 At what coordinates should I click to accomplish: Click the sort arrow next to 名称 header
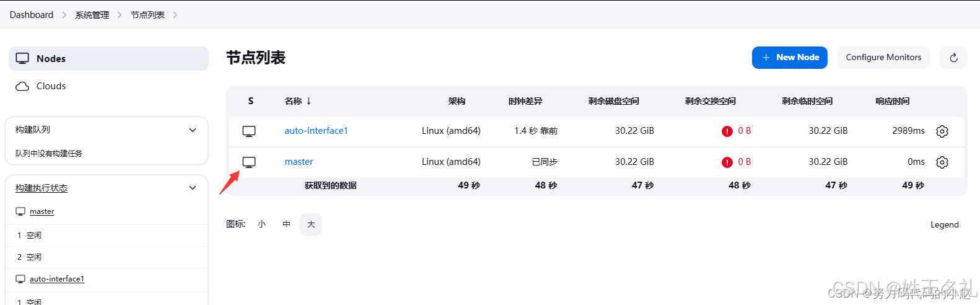click(x=308, y=101)
